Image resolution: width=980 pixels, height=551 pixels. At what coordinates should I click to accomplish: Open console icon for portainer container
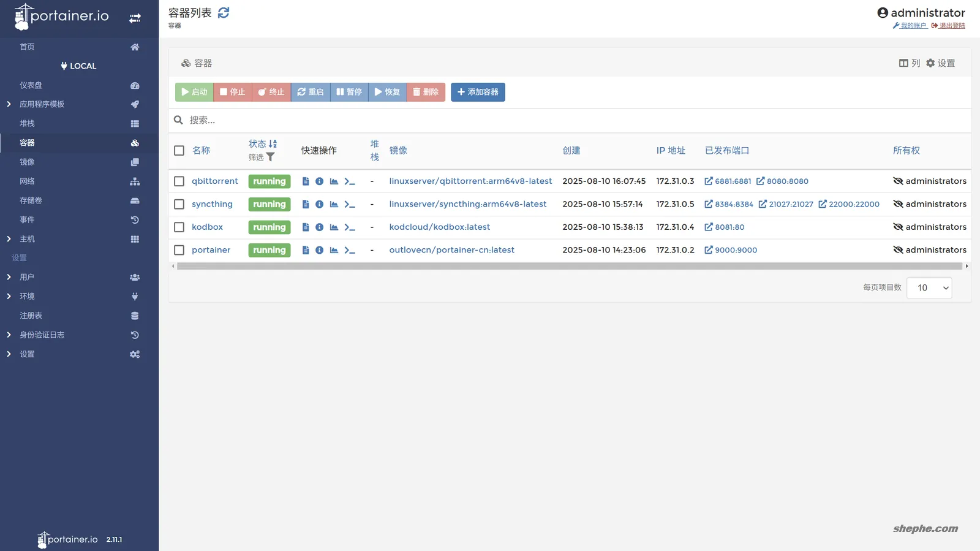point(349,250)
